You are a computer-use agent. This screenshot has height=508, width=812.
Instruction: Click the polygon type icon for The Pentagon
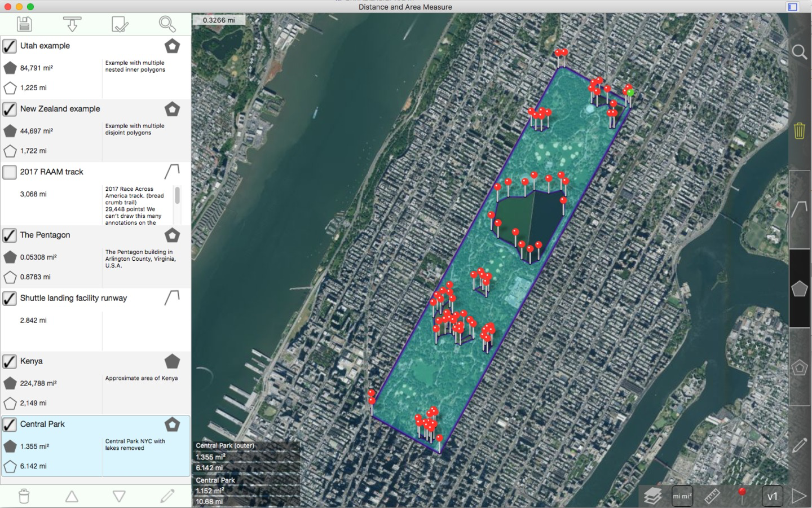coord(172,235)
